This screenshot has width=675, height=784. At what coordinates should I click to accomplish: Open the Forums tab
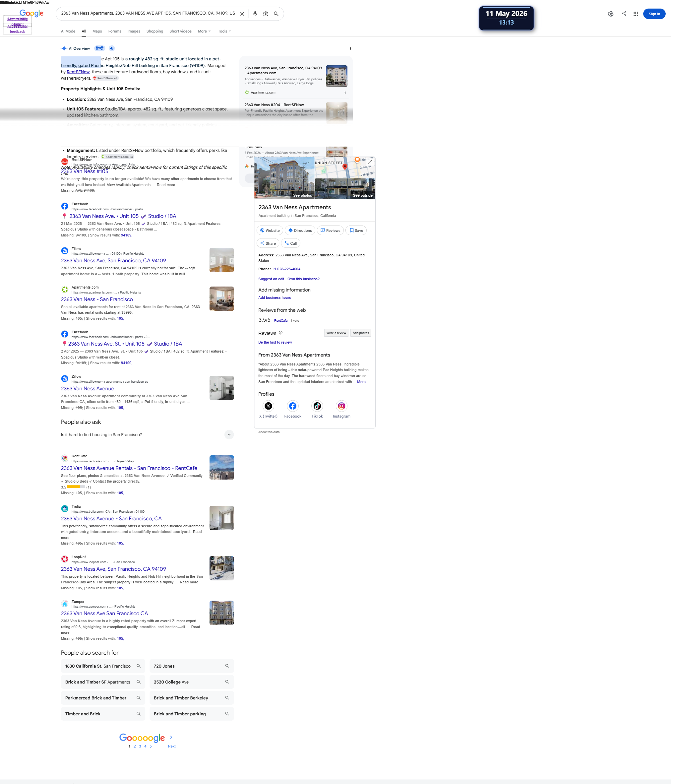coord(115,32)
